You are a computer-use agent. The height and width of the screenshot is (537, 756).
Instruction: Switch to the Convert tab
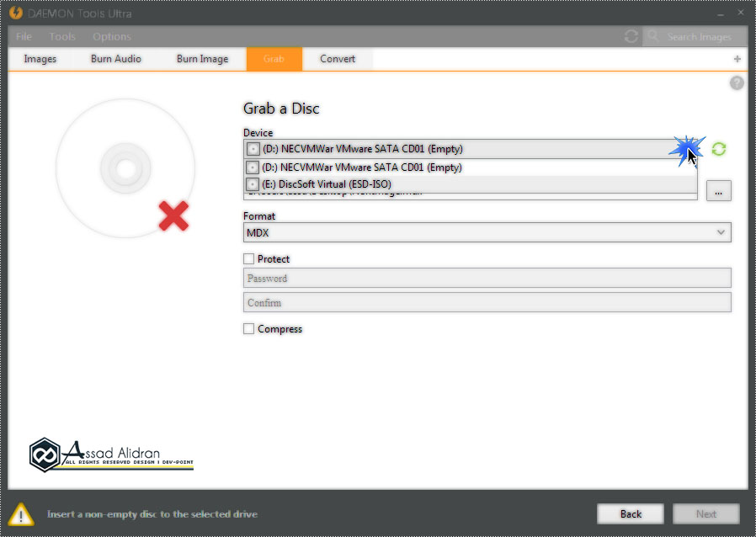pyautogui.click(x=338, y=59)
